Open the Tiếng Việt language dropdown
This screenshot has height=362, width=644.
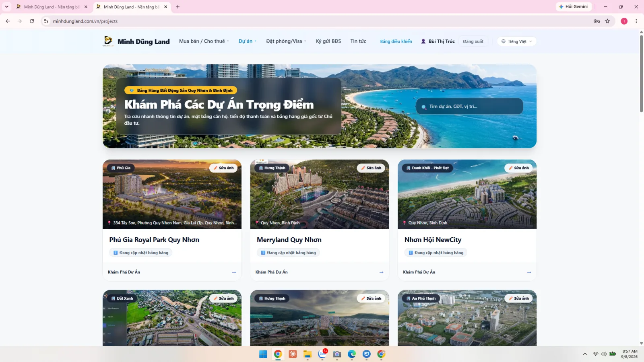[517, 41]
